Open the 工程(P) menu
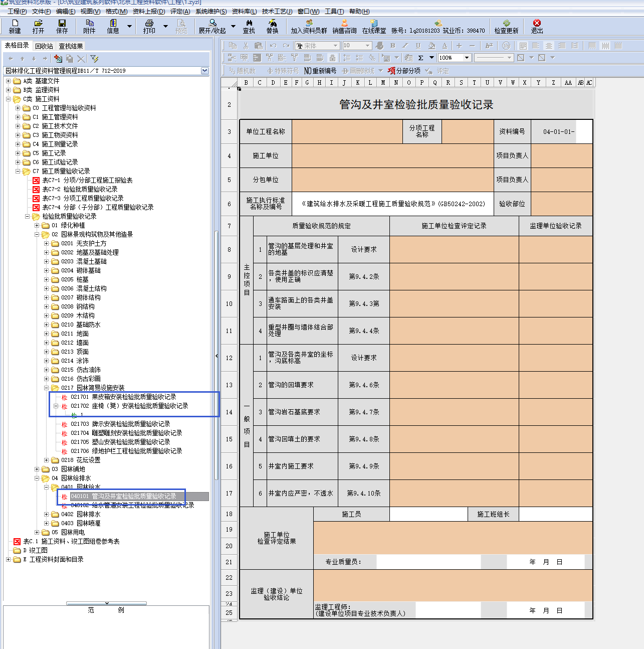644x649 pixels. coord(17,11)
